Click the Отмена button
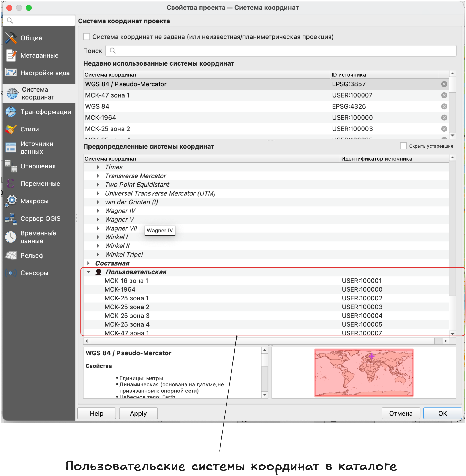This screenshot has width=466, height=476. (x=401, y=413)
